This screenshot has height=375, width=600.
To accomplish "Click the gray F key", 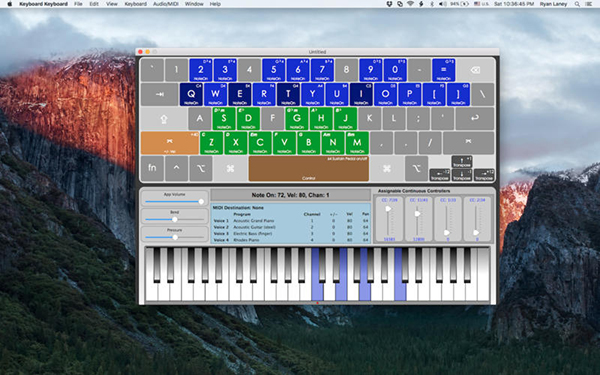I will (x=272, y=119).
